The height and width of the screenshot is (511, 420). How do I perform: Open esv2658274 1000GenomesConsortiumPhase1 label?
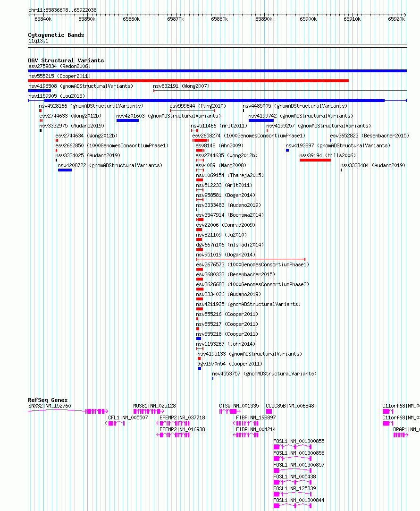coord(249,136)
